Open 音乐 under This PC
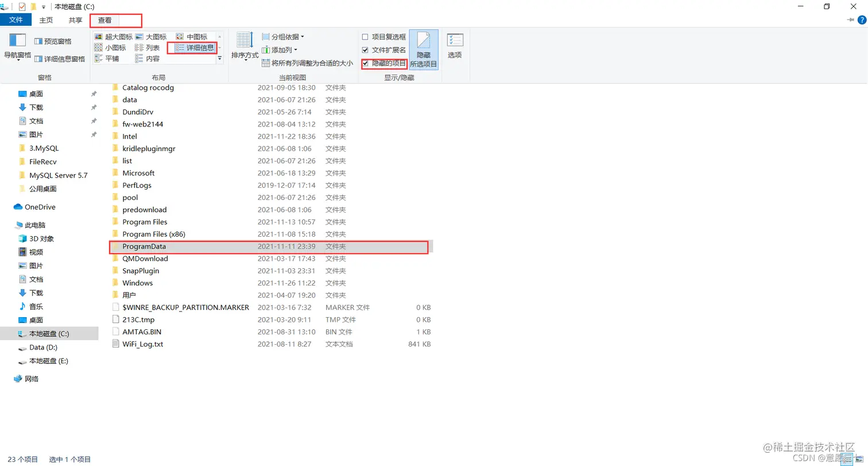This screenshot has height=466, width=868. pos(36,307)
